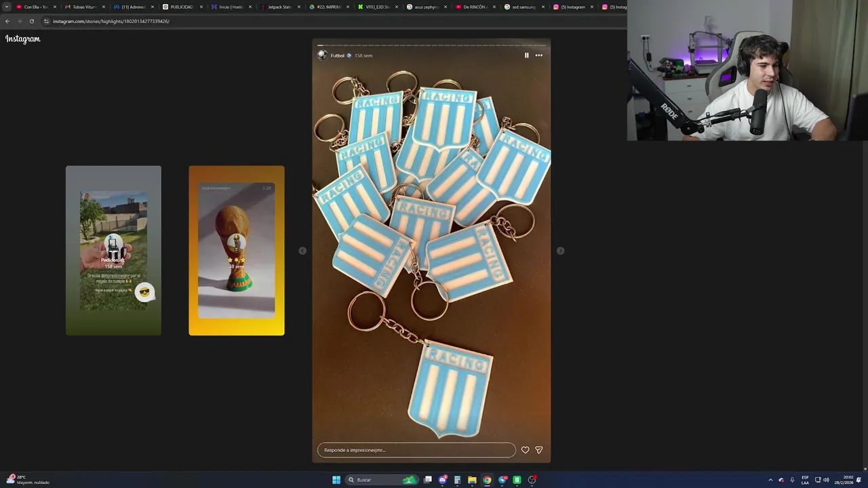Click the browser back button
Image resolution: width=868 pixels, height=488 pixels.
[7, 21]
